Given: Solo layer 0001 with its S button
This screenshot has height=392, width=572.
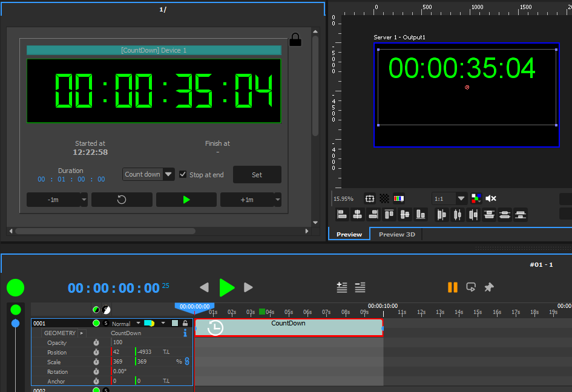Looking at the screenshot, I should (x=106, y=323).
